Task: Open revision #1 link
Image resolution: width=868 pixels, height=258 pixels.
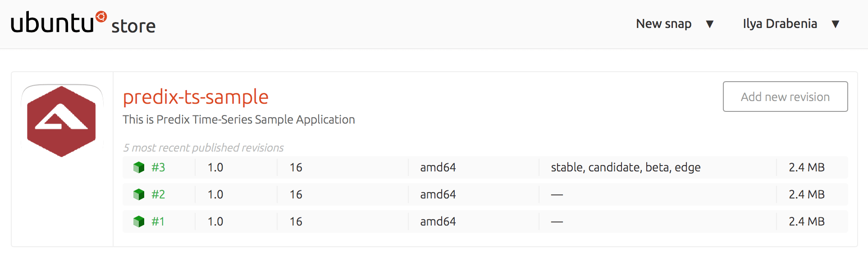Action: (158, 221)
